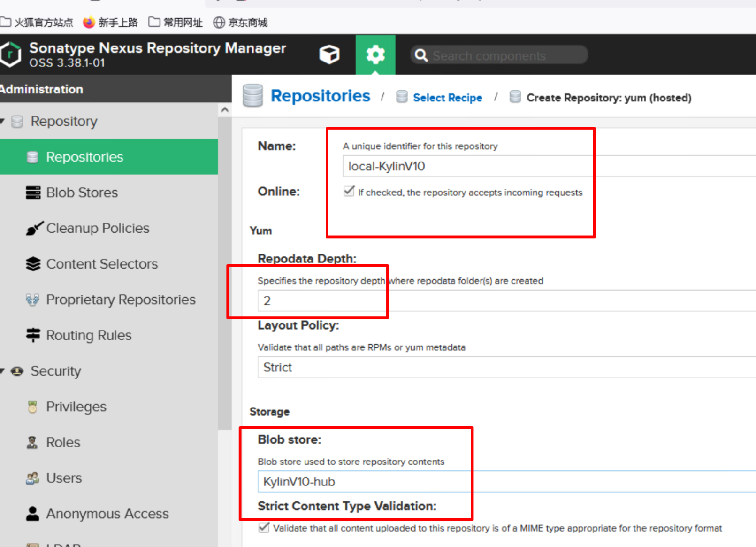
Task: Select Repositories in the sidebar
Action: (109, 157)
